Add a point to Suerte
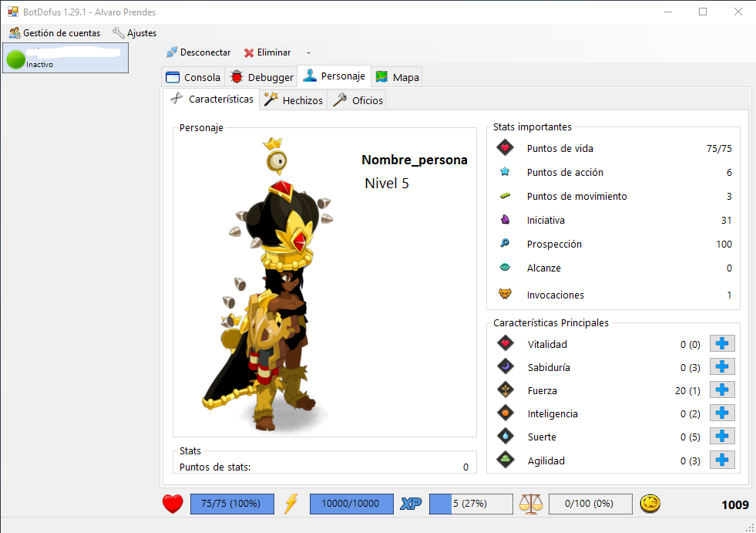The image size is (756, 533). coord(722,437)
